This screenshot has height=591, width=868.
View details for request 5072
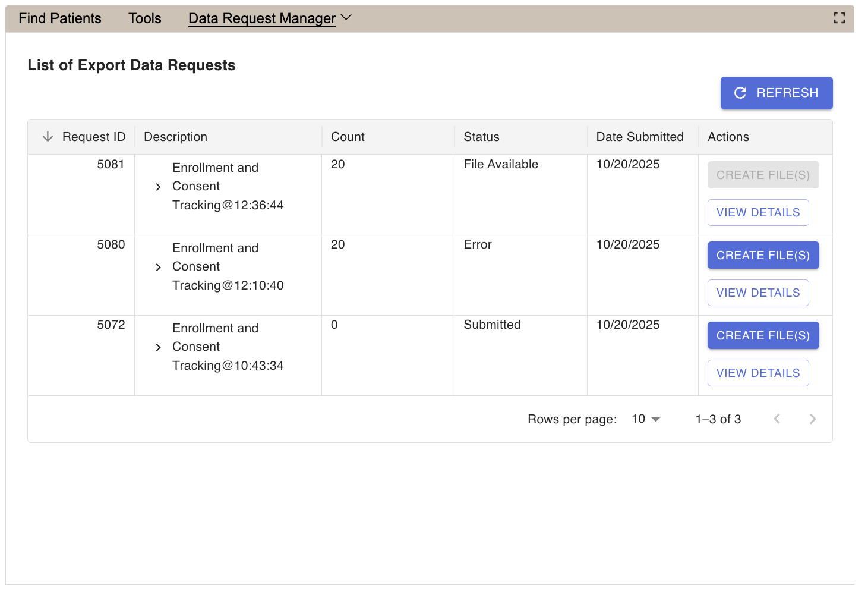757,373
